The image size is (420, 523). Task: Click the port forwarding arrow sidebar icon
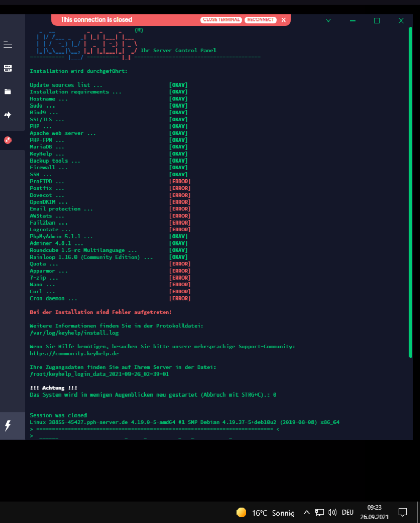[x=8, y=115]
